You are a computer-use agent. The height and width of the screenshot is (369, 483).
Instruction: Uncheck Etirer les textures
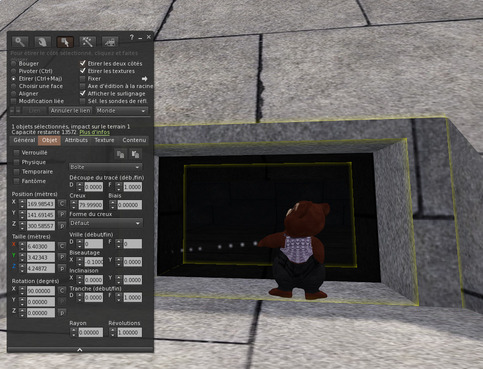83,71
